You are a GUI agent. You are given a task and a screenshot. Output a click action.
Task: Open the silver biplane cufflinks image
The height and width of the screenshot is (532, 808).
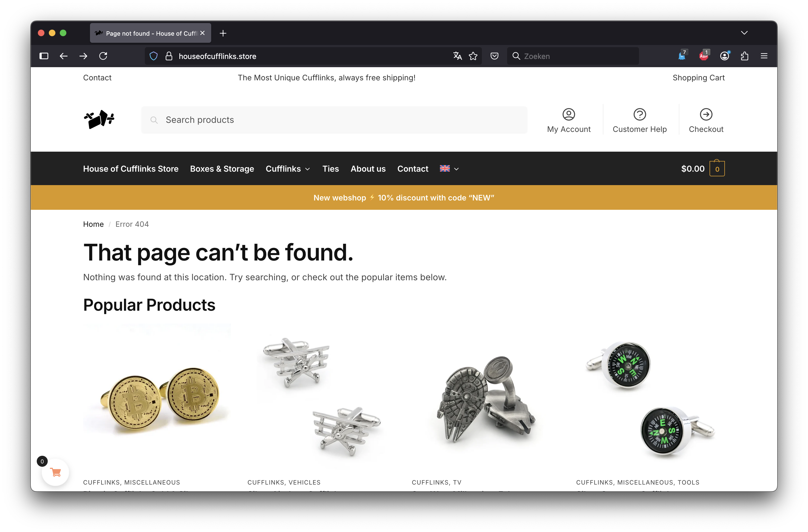pos(321,397)
